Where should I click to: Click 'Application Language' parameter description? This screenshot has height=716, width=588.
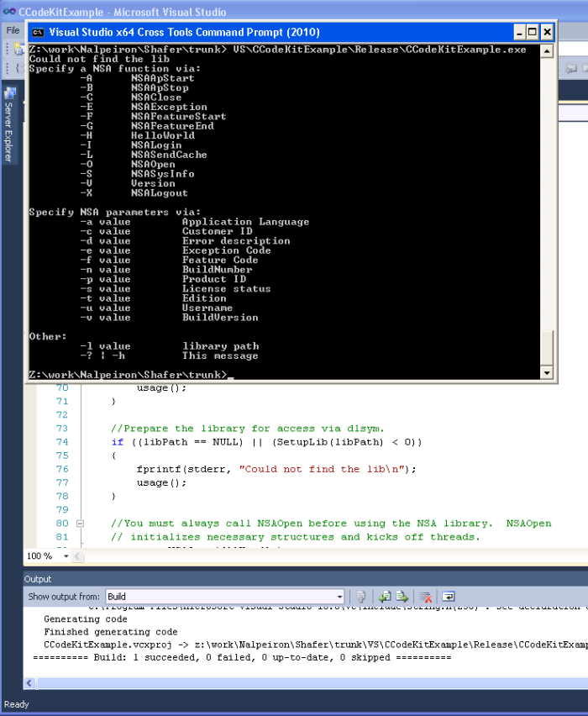point(245,222)
